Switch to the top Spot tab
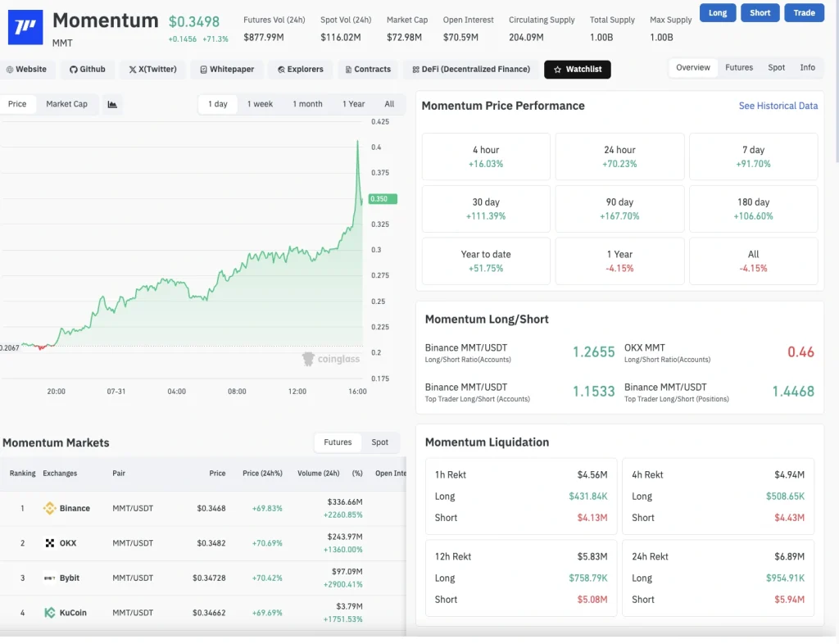Screen dimensions: 839x644 [777, 68]
